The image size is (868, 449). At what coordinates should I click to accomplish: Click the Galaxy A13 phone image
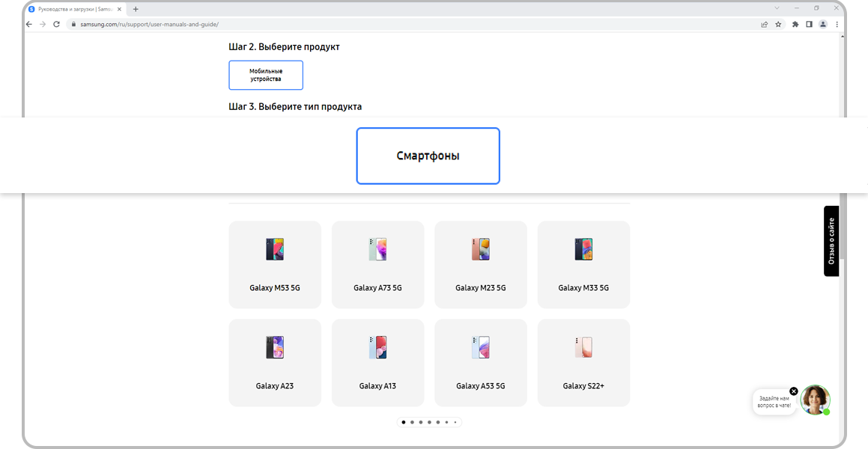377,347
